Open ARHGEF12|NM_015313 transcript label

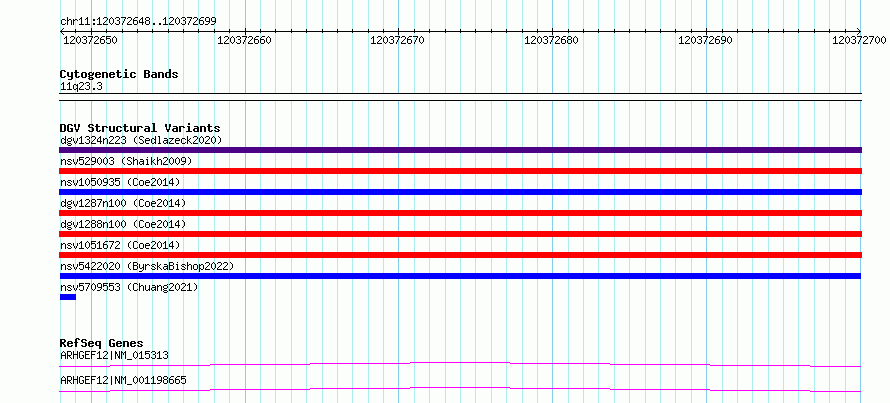tap(114, 355)
